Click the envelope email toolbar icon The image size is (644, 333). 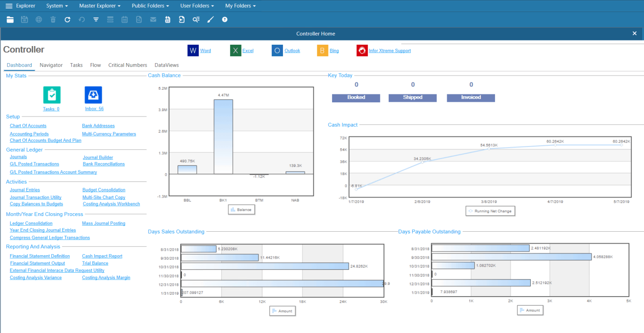point(153,19)
